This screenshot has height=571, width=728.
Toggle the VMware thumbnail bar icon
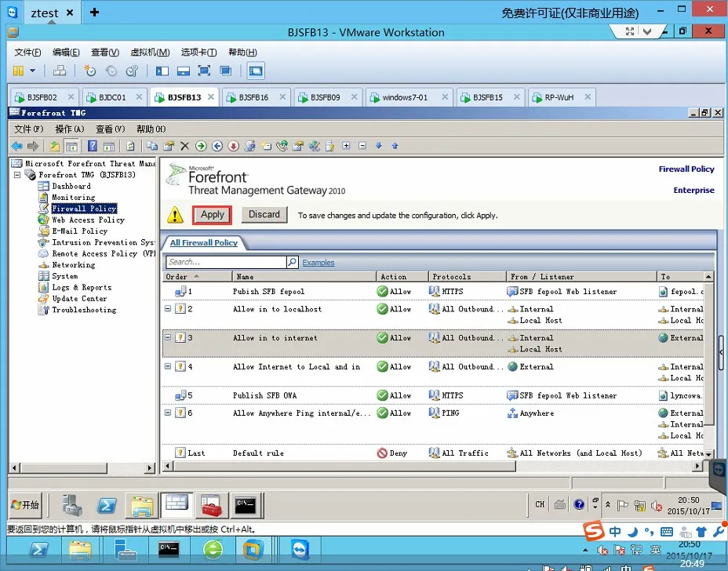(x=184, y=71)
